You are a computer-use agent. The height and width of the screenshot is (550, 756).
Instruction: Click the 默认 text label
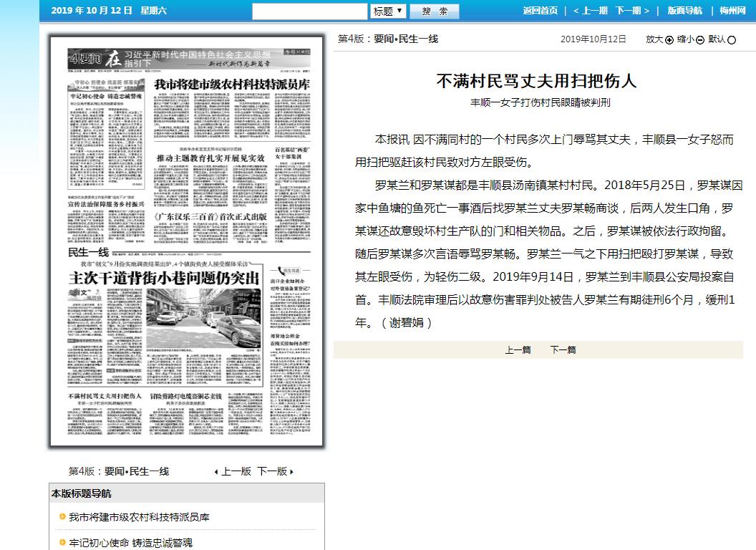(717, 39)
